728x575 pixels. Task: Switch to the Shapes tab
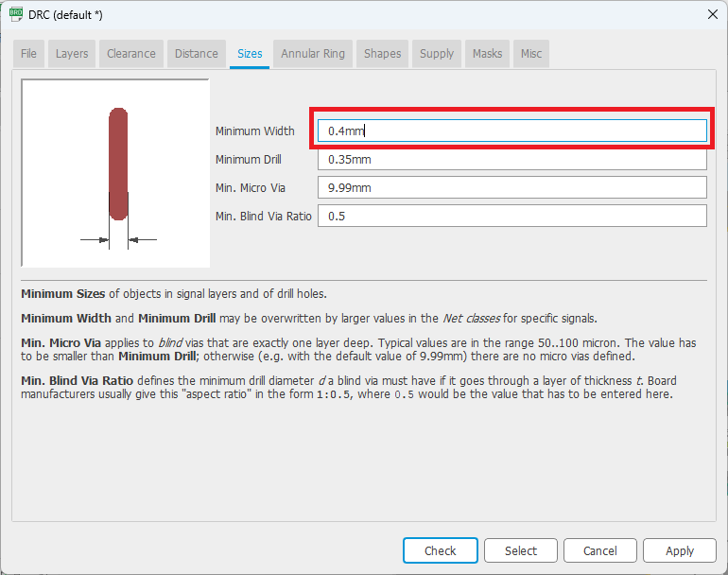(383, 54)
